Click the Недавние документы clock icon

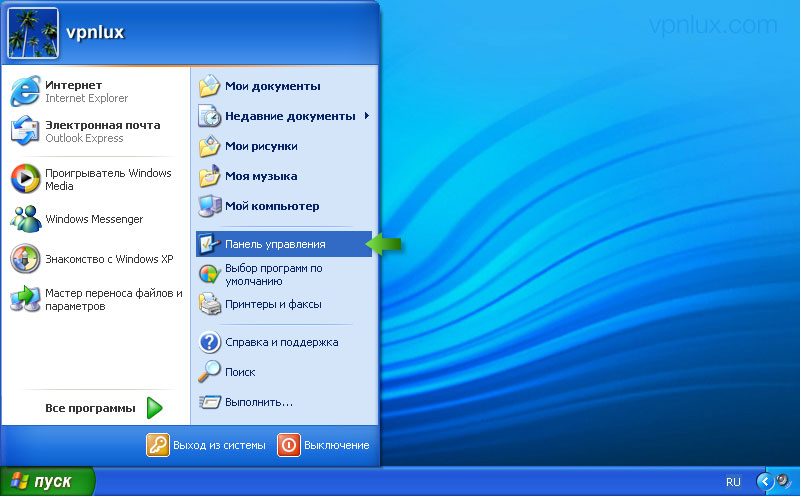click(x=209, y=116)
